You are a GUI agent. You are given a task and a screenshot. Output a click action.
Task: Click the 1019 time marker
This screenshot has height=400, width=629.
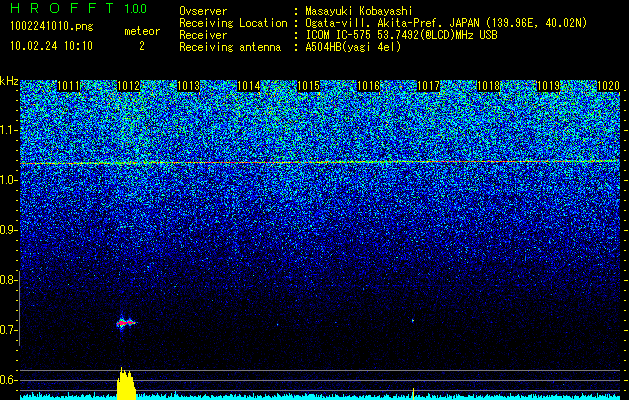point(548,86)
